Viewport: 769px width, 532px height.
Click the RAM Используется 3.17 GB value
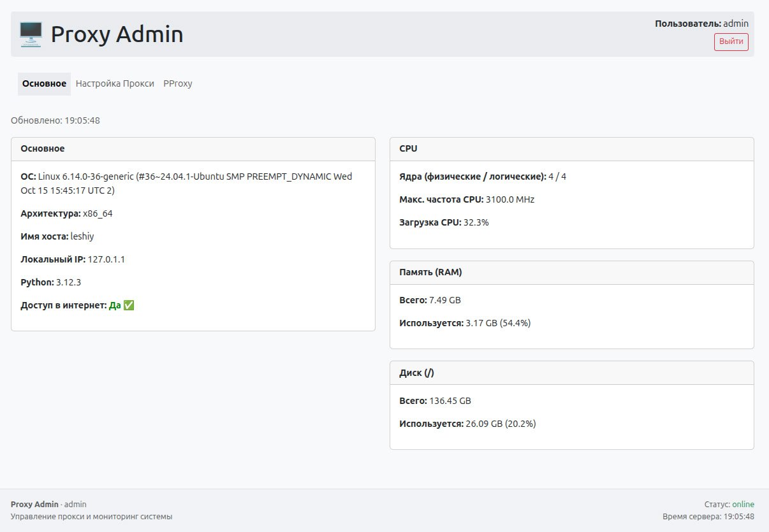[x=498, y=323]
